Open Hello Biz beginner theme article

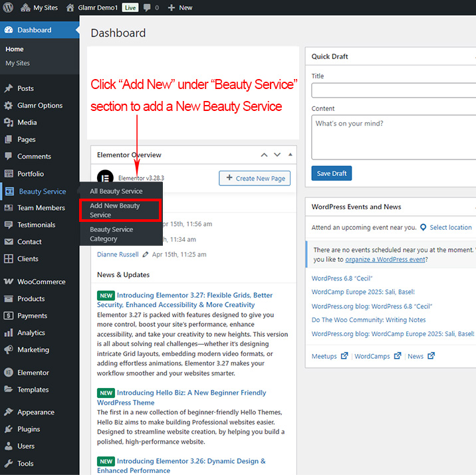click(x=181, y=398)
